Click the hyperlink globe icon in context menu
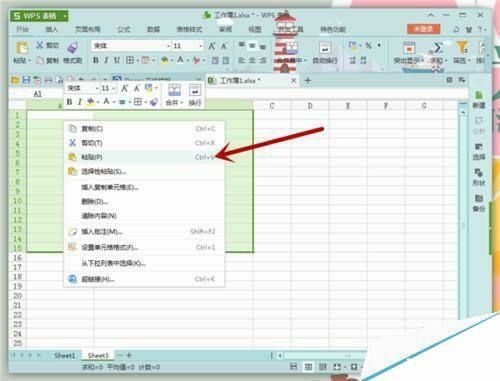The width and height of the screenshot is (500, 381). (x=72, y=279)
